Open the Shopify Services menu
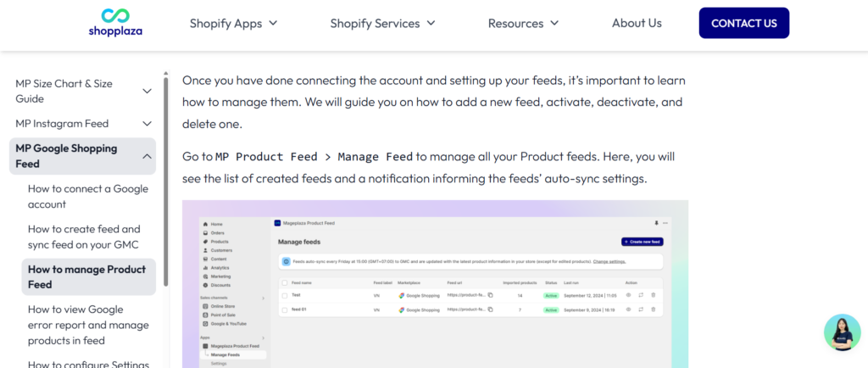 coord(382,23)
